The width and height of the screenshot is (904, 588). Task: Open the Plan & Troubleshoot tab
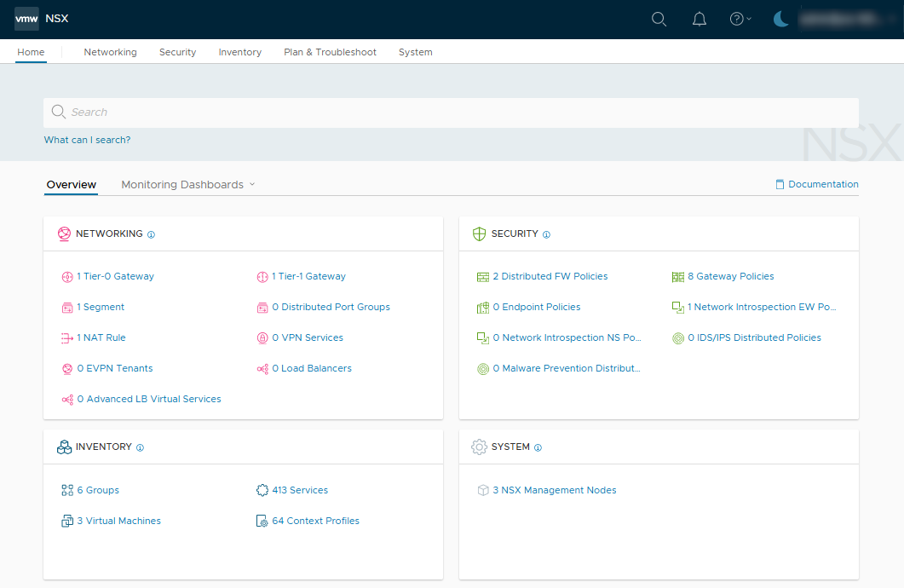point(330,52)
